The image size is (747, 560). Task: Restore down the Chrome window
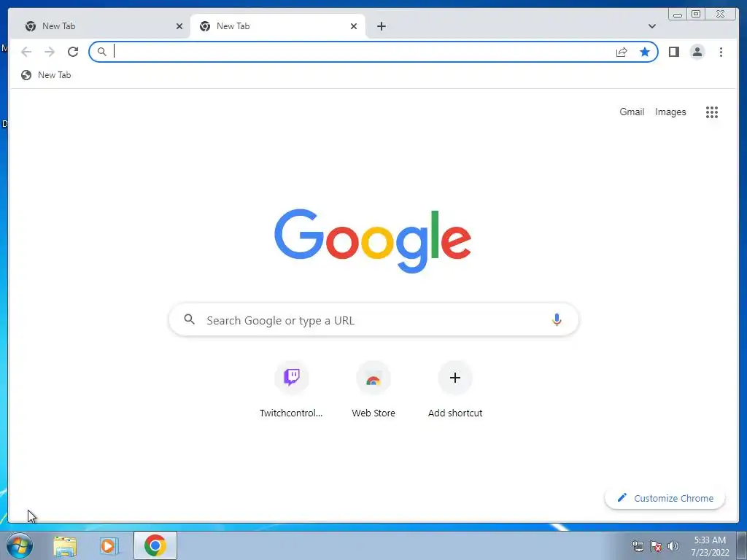point(696,14)
